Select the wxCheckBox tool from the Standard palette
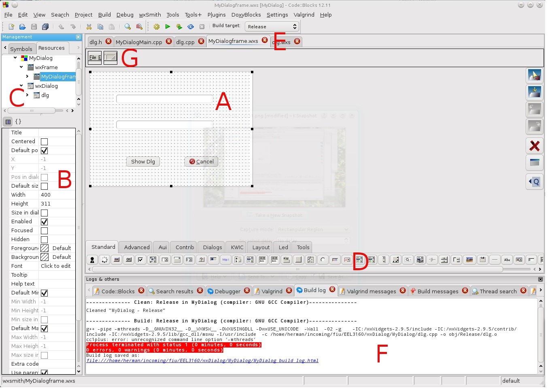 coord(140,260)
